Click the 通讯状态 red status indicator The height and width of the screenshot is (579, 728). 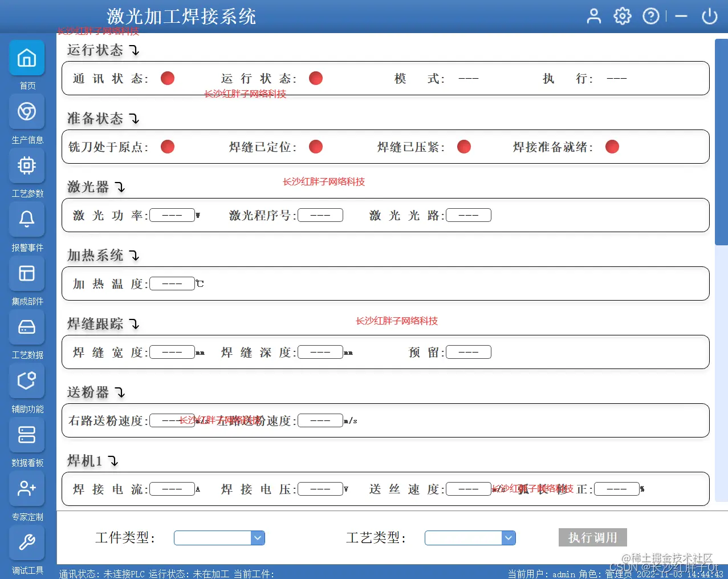[x=167, y=78]
